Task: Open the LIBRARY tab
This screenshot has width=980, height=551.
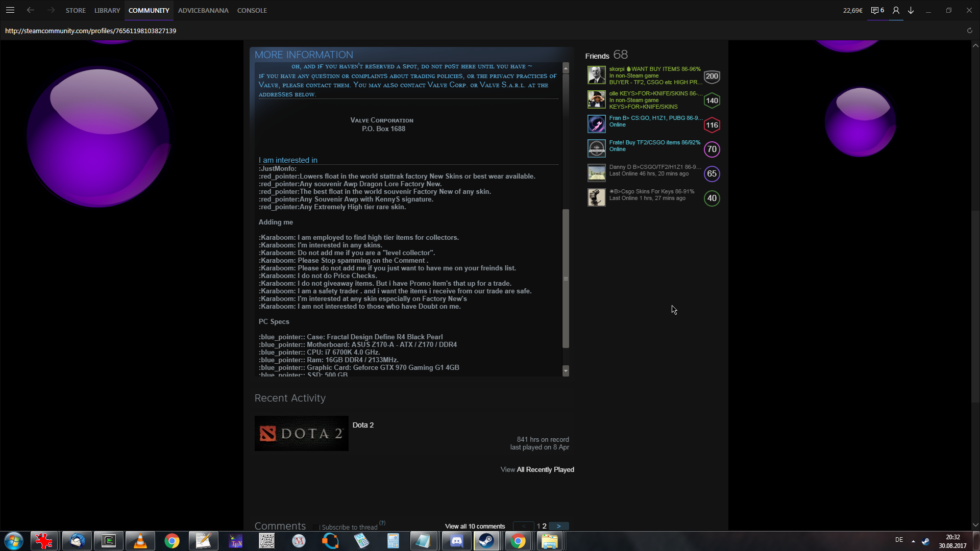Action: coord(107,10)
